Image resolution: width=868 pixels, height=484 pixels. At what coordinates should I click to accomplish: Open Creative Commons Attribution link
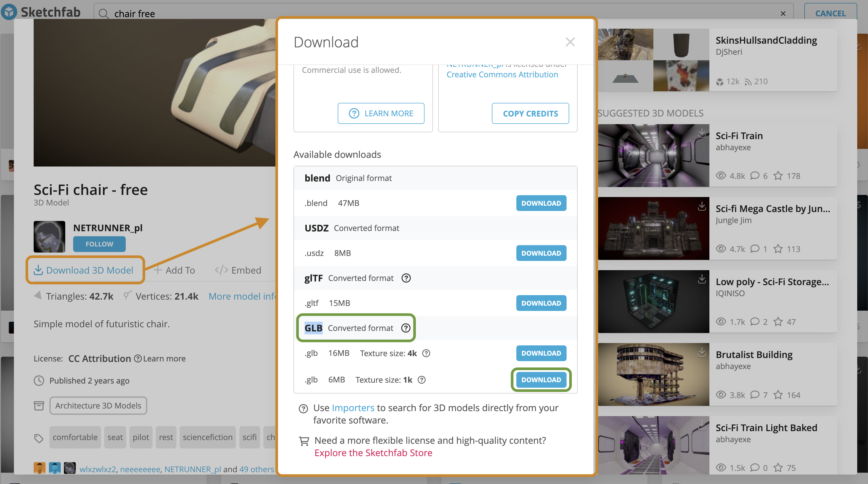coord(502,74)
